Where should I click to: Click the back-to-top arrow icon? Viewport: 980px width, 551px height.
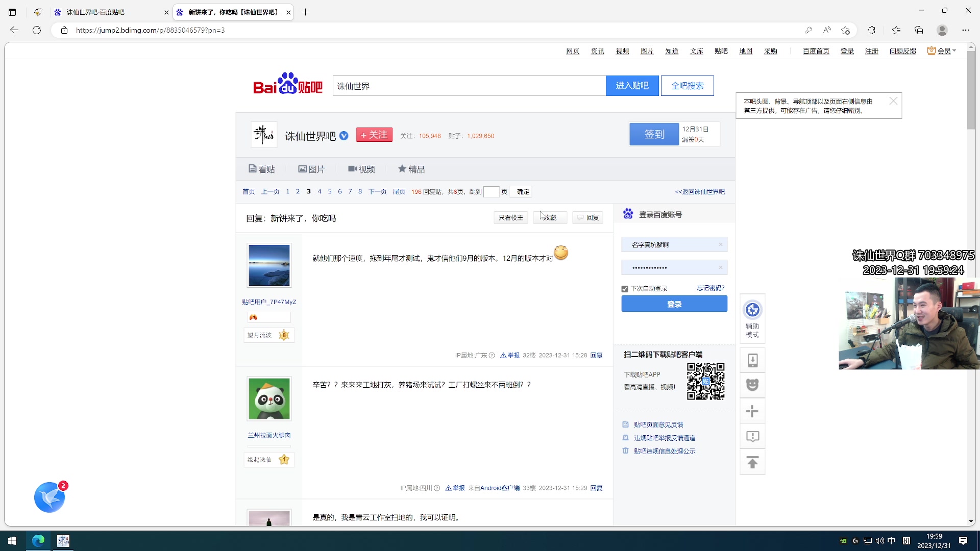pyautogui.click(x=752, y=462)
